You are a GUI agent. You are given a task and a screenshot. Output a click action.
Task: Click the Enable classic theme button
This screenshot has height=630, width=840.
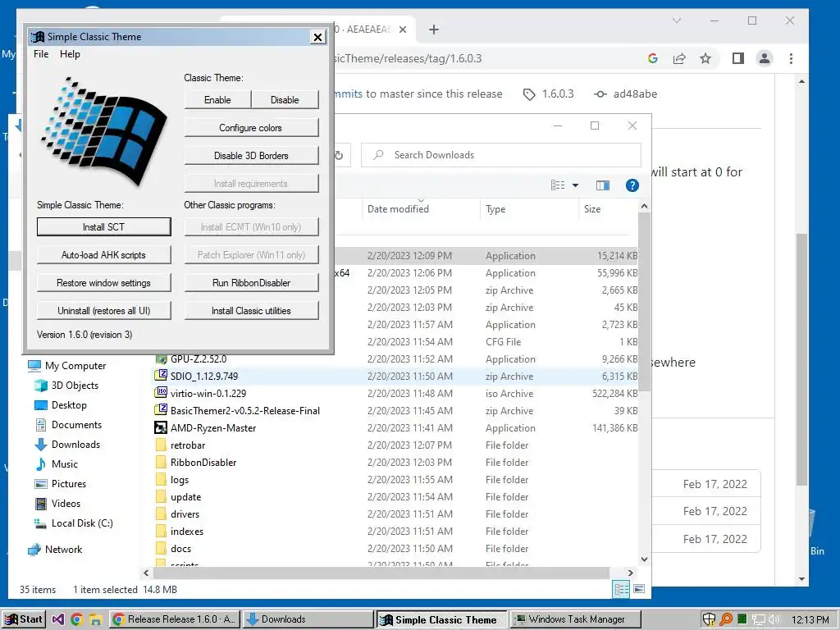point(217,99)
